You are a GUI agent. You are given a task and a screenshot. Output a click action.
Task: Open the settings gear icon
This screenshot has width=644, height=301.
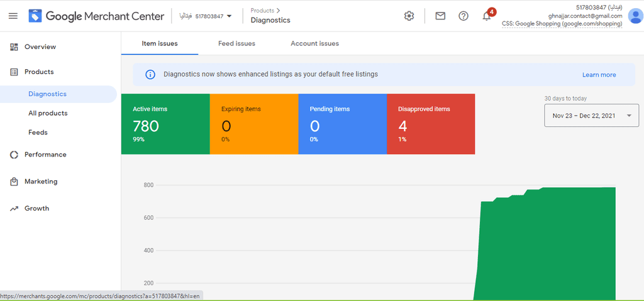point(409,16)
